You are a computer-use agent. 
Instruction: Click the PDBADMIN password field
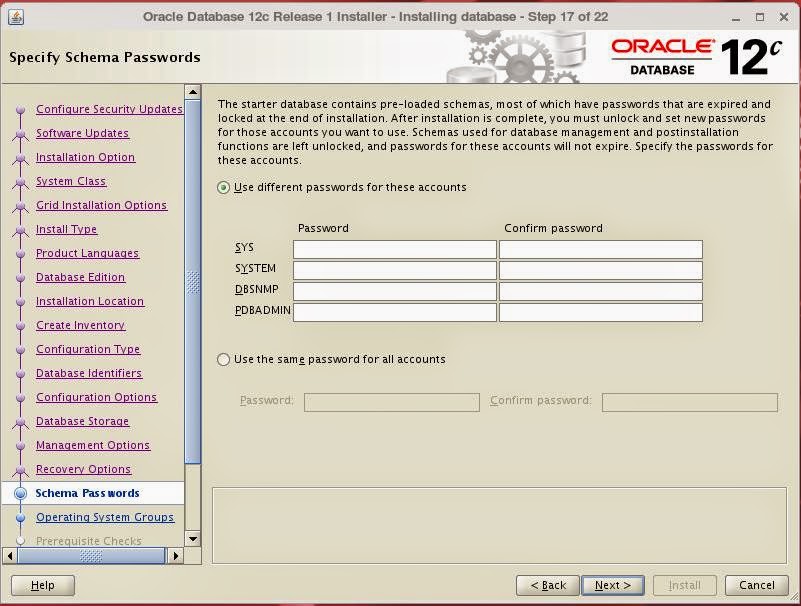click(394, 312)
